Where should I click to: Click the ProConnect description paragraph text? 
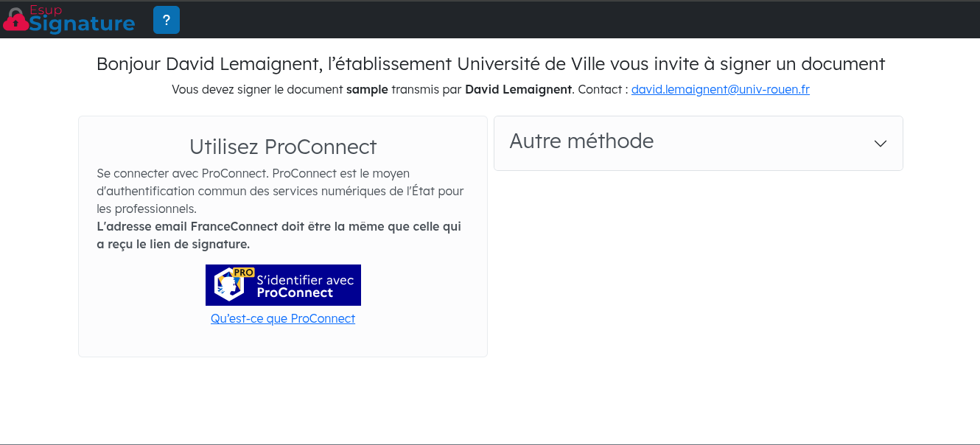point(280,191)
